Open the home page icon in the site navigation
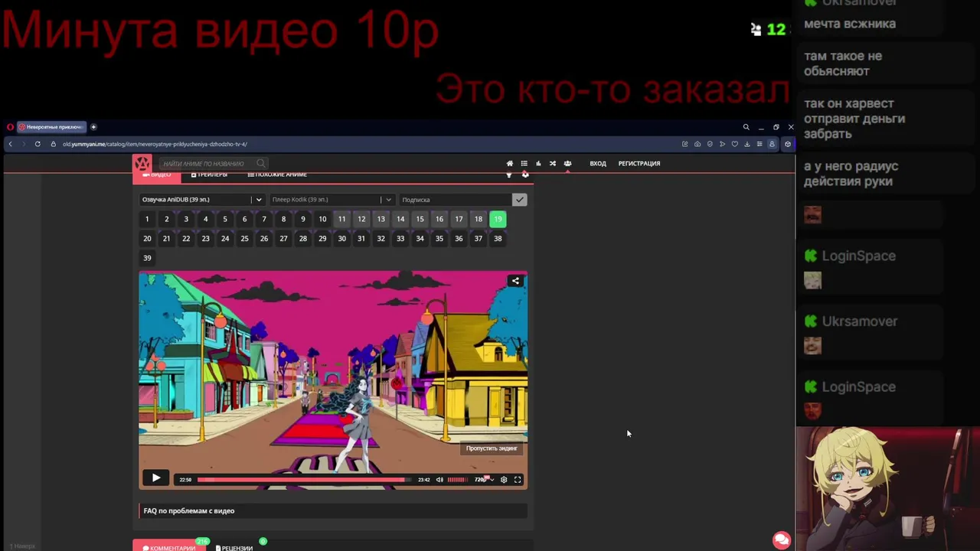 point(510,163)
